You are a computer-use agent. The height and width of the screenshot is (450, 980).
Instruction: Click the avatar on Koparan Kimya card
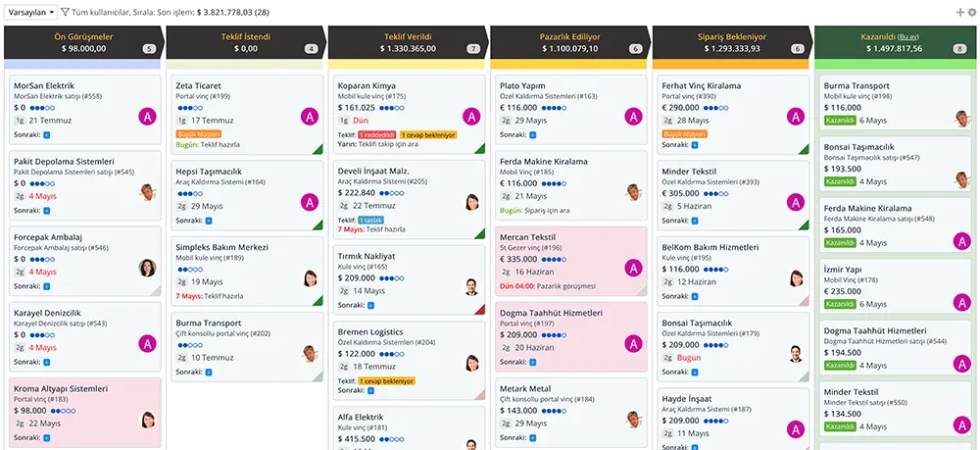coord(471,115)
